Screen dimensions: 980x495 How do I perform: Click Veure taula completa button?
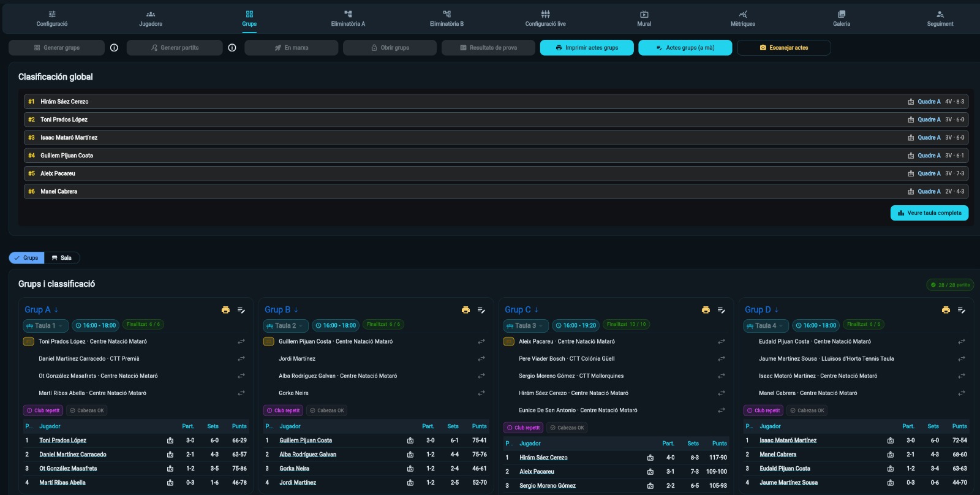(x=929, y=213)
